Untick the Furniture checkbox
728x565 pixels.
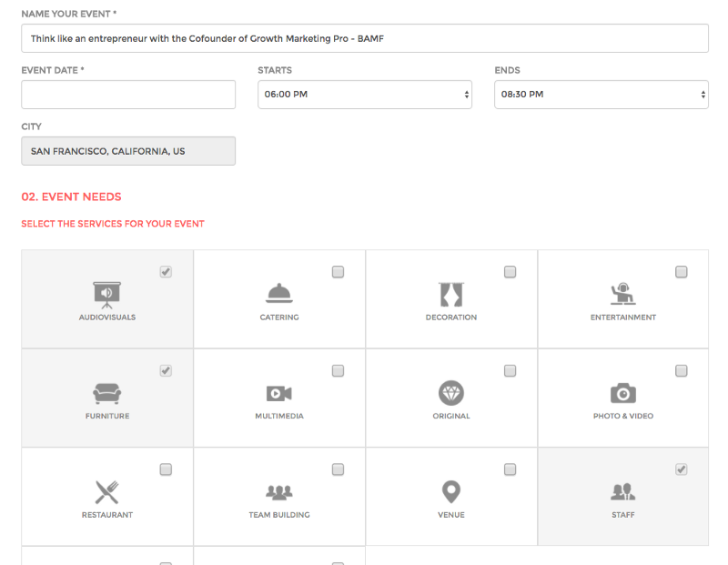tap(166, 370)
